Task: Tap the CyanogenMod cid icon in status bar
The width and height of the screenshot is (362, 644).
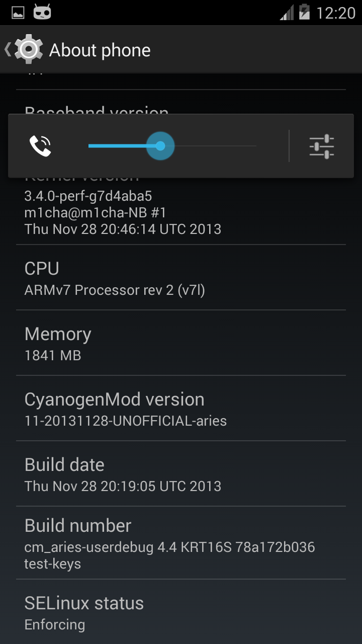Action: [42, 12]
